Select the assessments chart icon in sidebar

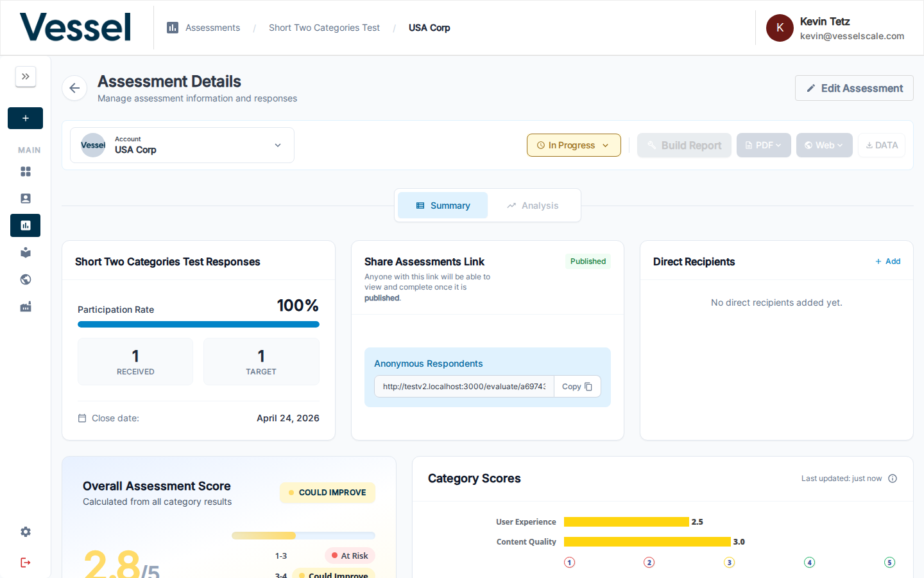click(x=26, y=225)
